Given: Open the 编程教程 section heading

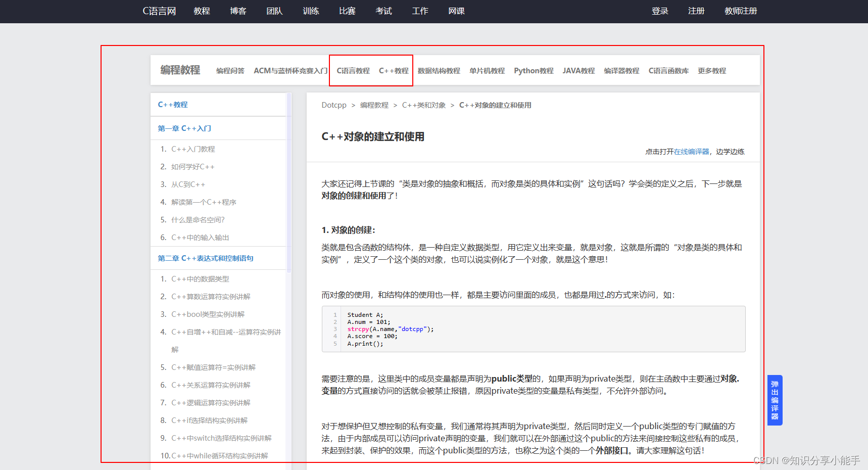Looking at the screenshot, I should [180, 70].
